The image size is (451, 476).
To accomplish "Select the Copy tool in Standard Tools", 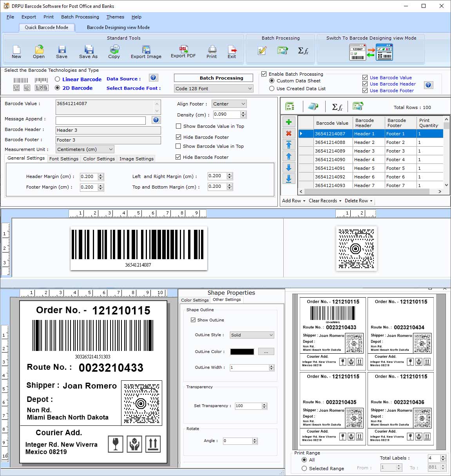I will click(x=114, y=51).
